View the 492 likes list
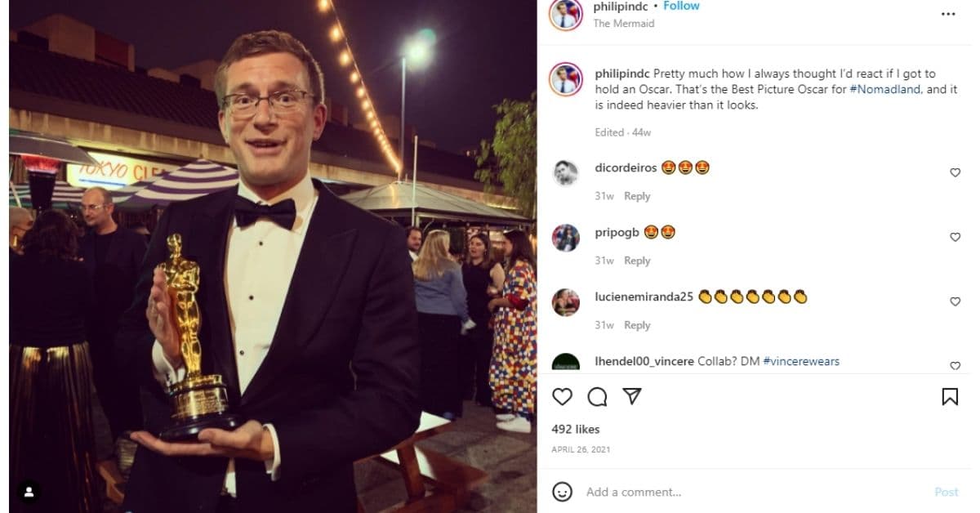Image resolution: width=980 pixels, height=513 pixels. (x=576, y=429)
